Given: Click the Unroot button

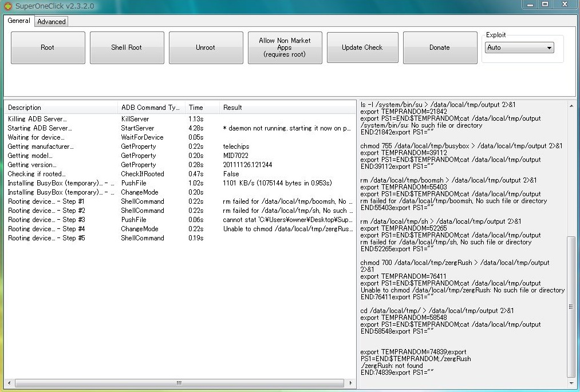Looking at the screenshot, I should pos(206,47).
